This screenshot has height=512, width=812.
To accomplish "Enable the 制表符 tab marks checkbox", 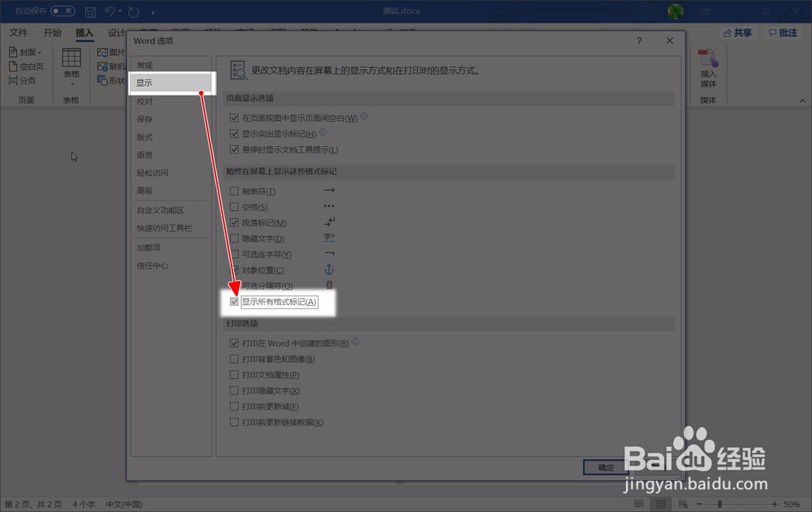I will pyautogui.click(x=234, y=190).
